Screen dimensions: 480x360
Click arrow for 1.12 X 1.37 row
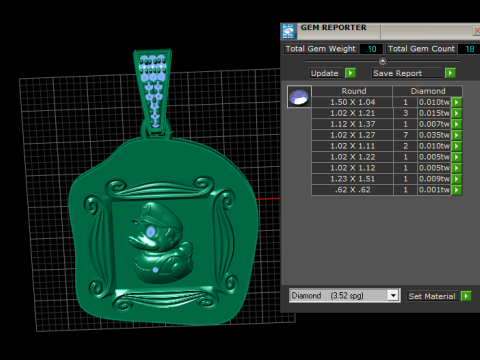point(457,124)
